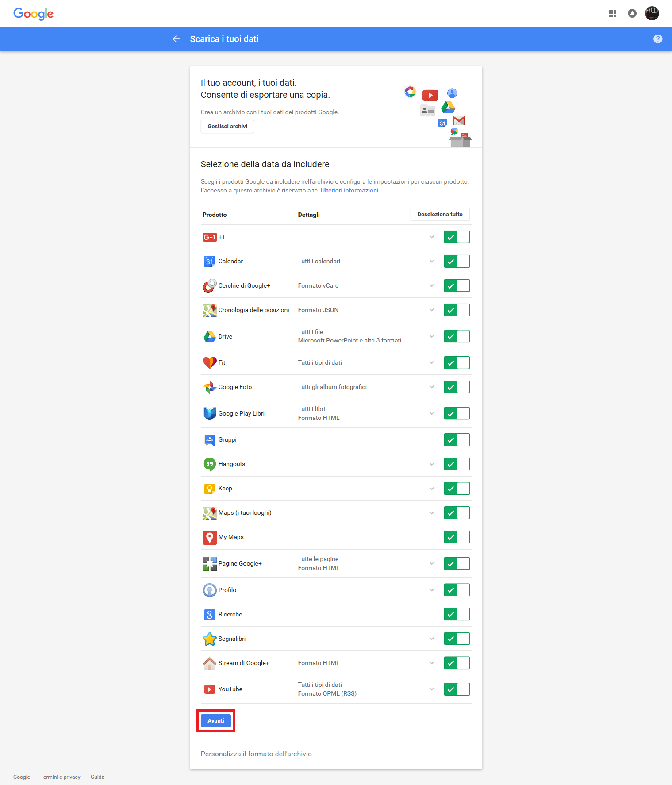This screenshot has width=672, height=785.
Task: Expand the Google Play Libri chevron
Action: [x=432, y=413]
